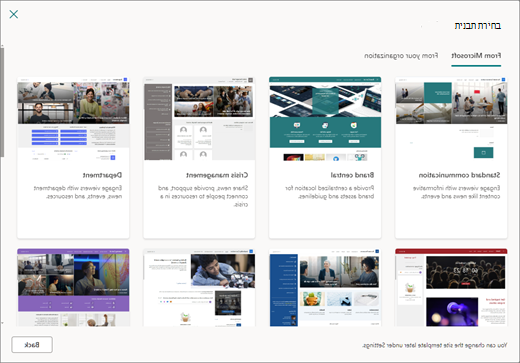Viewport: 520px width, 363px height.
Task: Choose the template showing boy with robot
Action: point(199,287)
